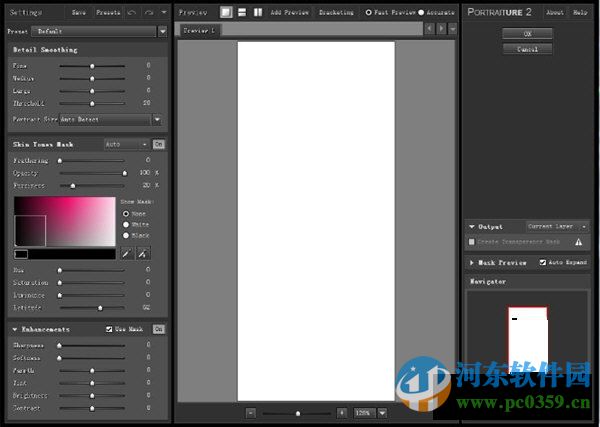The image size is (600, 427).
Task: Toggle the Enhancements On button
Action: coord(159,329)
